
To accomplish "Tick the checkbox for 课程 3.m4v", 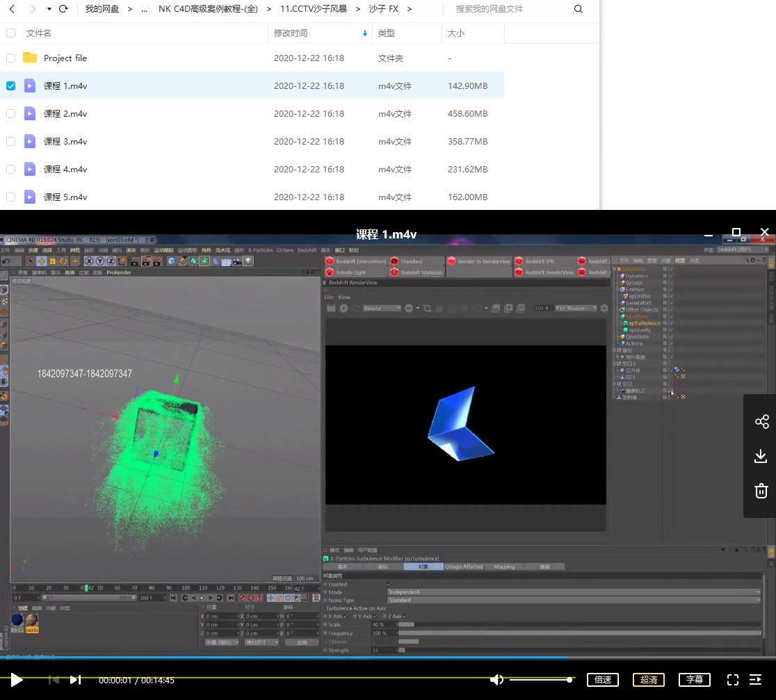I will (10, 142).
